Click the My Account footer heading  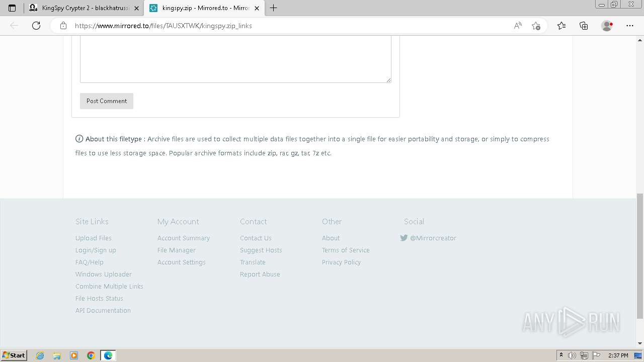coord(178,221)
